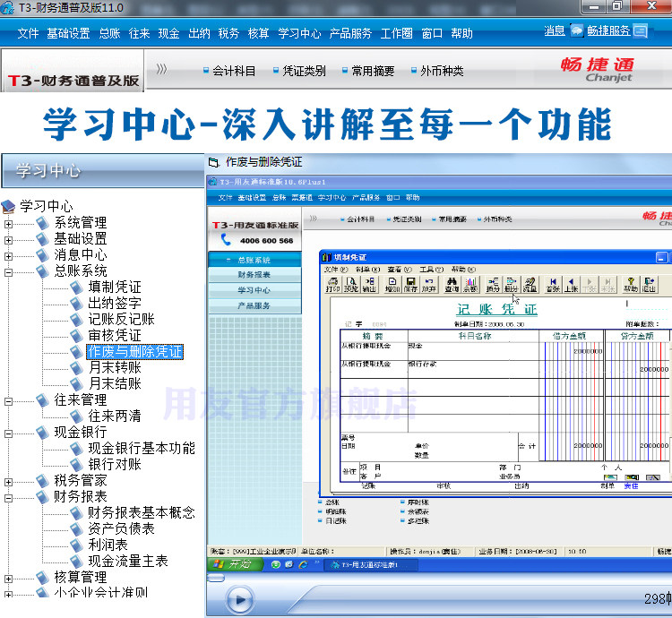Select 月末转账 in the tree
672x618 pixels.
pyautogui.click(x=115, y=367)
